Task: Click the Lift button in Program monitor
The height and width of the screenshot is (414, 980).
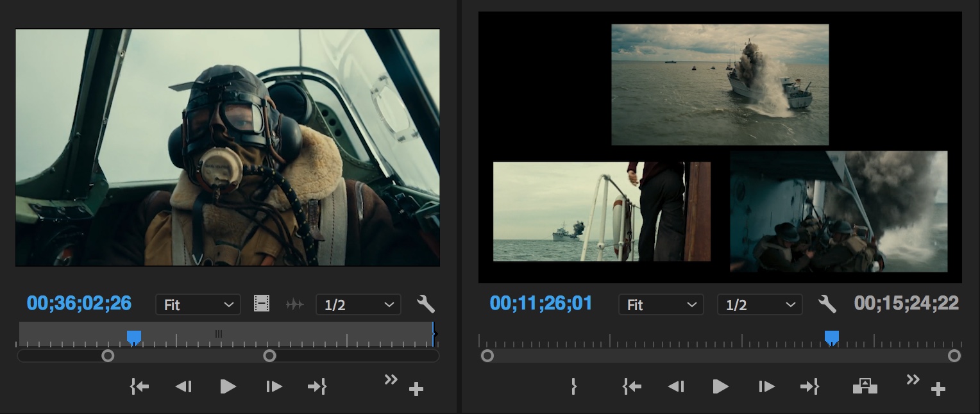Action: click(x=865, y=386)
